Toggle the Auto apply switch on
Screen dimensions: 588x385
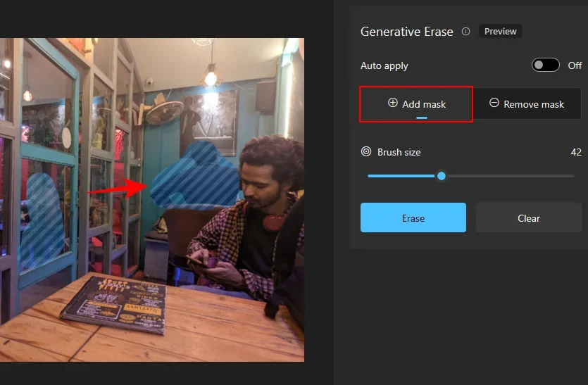tap(546, 65)
